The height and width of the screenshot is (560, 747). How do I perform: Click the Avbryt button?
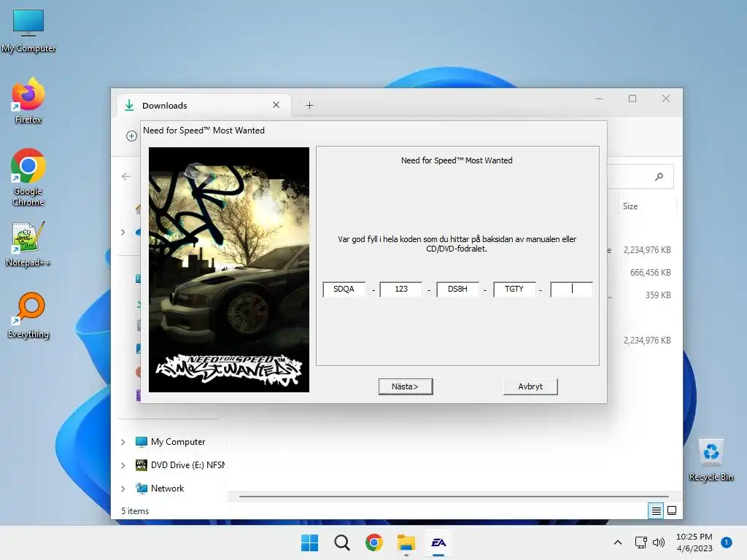click(530, 386)
